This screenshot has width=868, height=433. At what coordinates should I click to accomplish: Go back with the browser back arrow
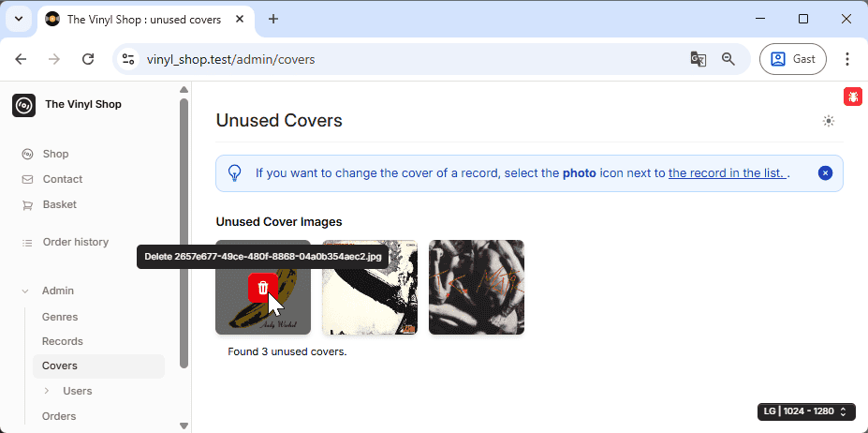coord(21,59)
